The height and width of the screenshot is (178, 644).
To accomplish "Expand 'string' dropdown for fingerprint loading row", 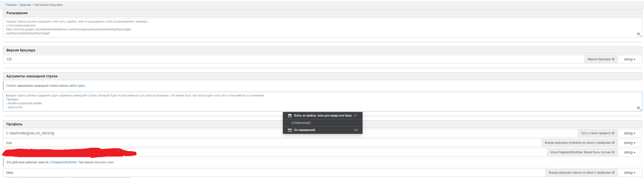I will coord(629,143).
